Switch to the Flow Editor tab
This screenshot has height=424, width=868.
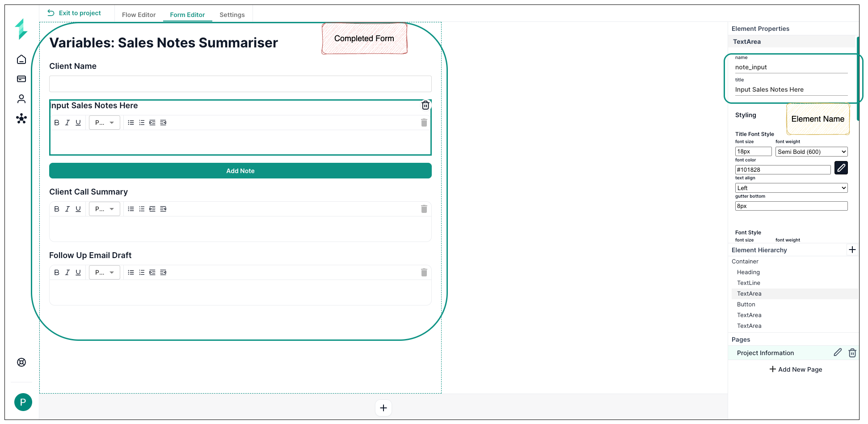pyautogui.click(x=139, y=15)
